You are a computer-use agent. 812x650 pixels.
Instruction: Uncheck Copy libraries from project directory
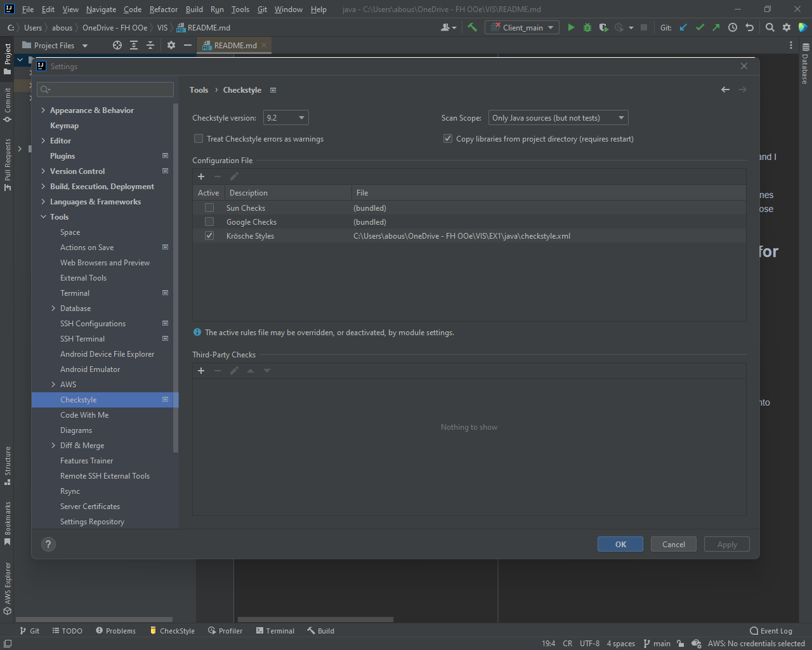pos(448,138)
